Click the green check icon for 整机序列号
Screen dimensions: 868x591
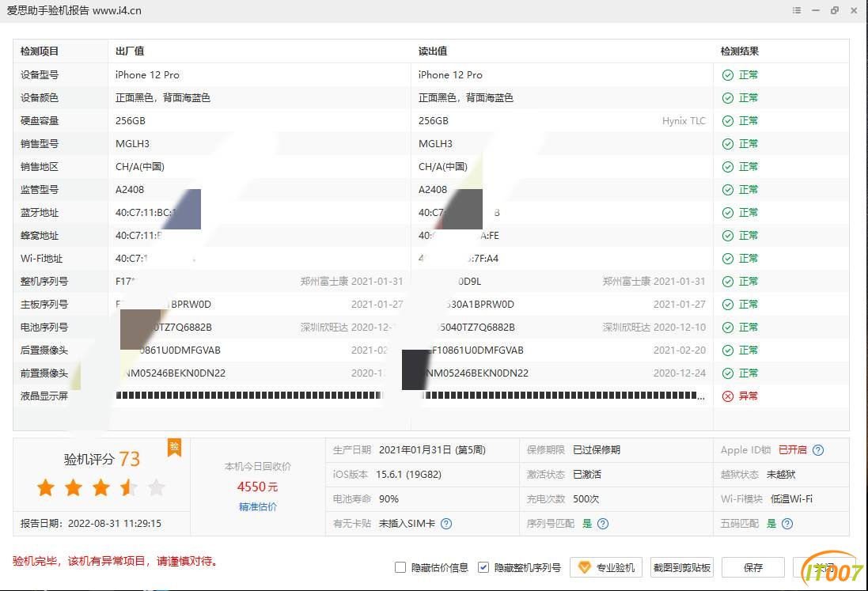(728, 282)
